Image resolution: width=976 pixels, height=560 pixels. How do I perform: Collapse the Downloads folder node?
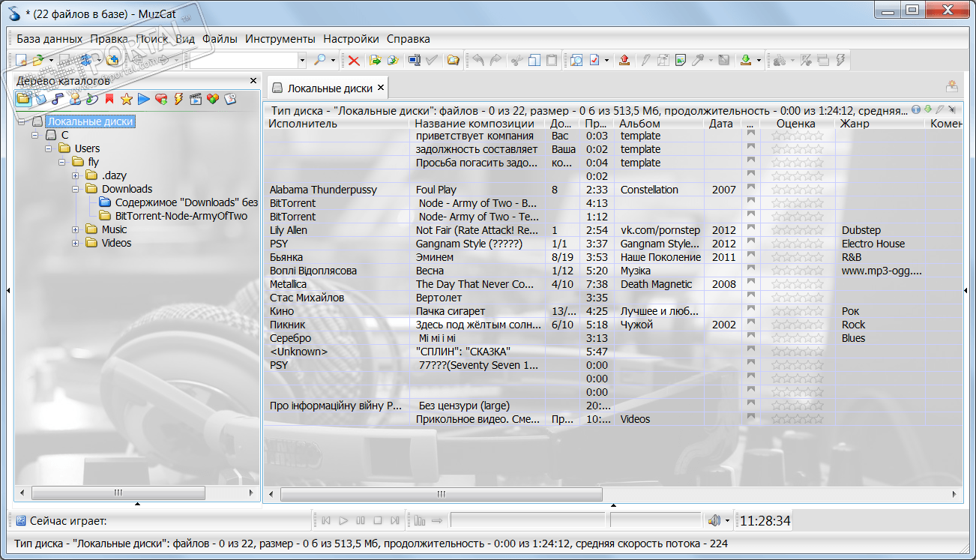tap(76, 190)
